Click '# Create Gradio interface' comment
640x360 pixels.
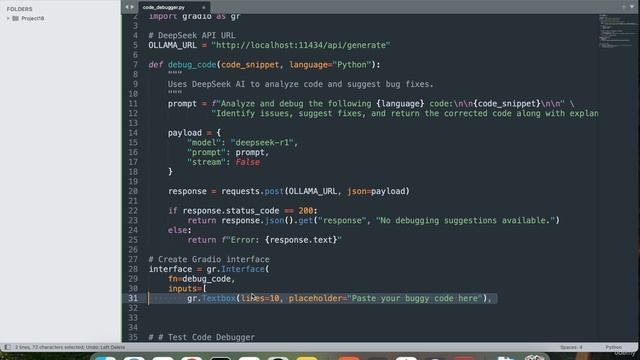point(209,260)
